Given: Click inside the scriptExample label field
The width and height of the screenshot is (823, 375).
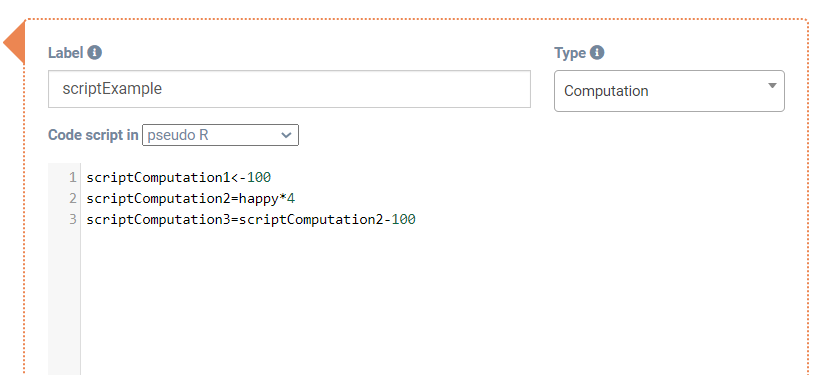Looking at the screenshot, I should tap(289, 89).
